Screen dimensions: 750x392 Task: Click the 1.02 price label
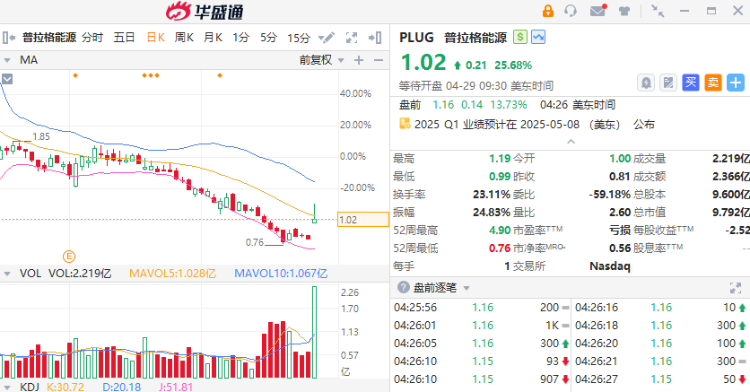363,219
